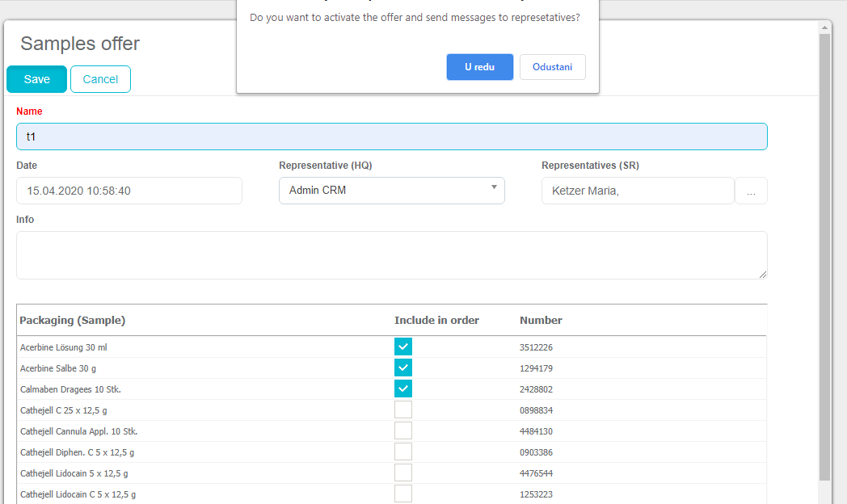The image size is (847, 504).
Task: Uncheck Calmaben Dragees 10 Stk. checkbox
Action: coord(403,388)
